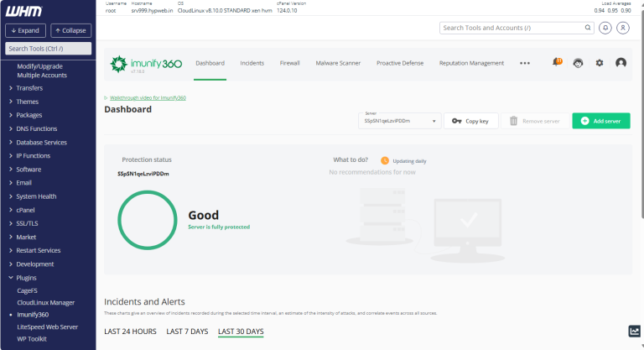Open the Malware Scanner tab
Viewport: 644px width, 350px height.
point(338,63)
